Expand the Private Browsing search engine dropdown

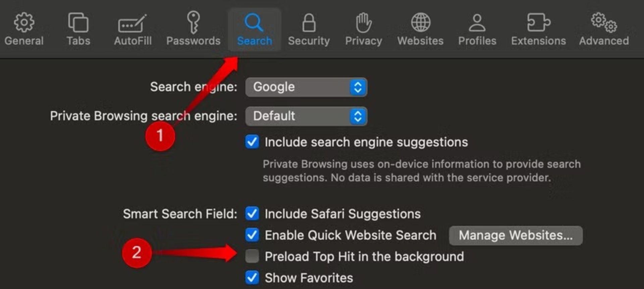(306, 116)
